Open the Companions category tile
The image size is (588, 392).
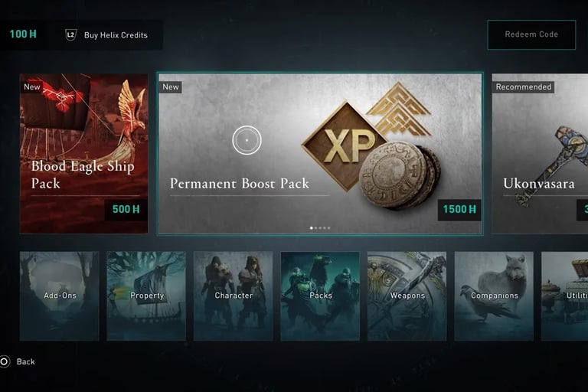pos(494,296)
